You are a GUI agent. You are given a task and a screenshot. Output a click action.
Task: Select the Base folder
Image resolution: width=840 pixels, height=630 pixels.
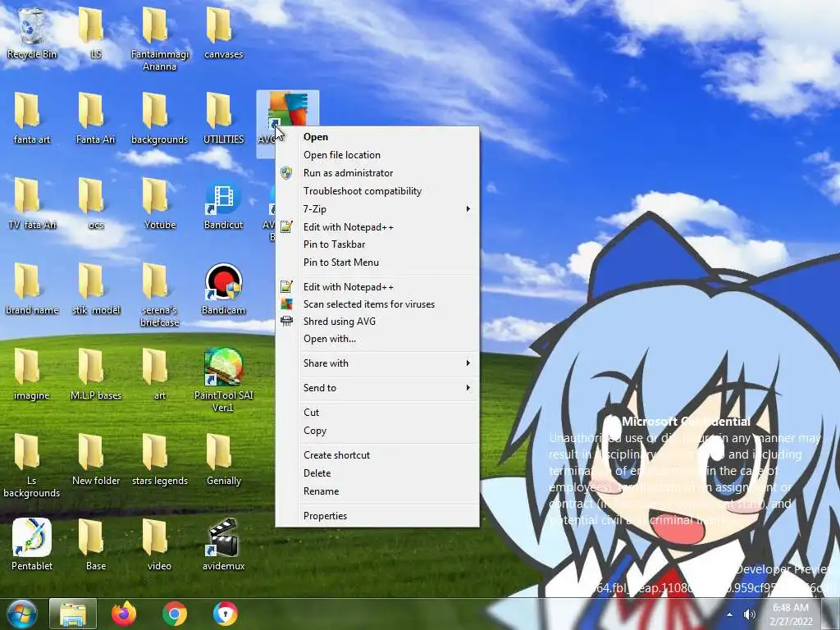(x=95, y=545)
